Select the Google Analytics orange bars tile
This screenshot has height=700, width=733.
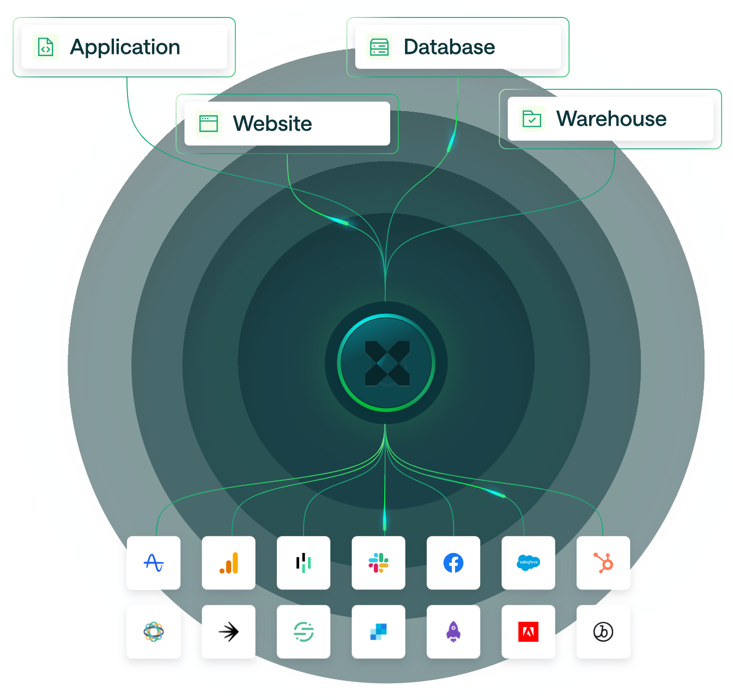tap(228, 563)
